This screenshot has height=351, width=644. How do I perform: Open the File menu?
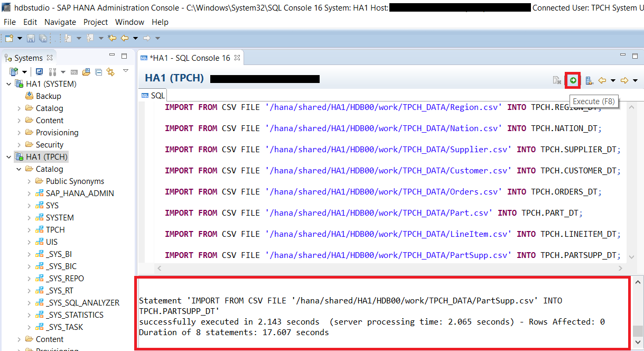coord(10,22)
